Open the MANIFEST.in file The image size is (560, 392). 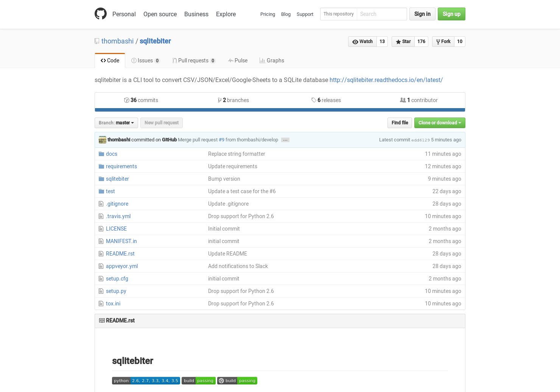(121, 241)
